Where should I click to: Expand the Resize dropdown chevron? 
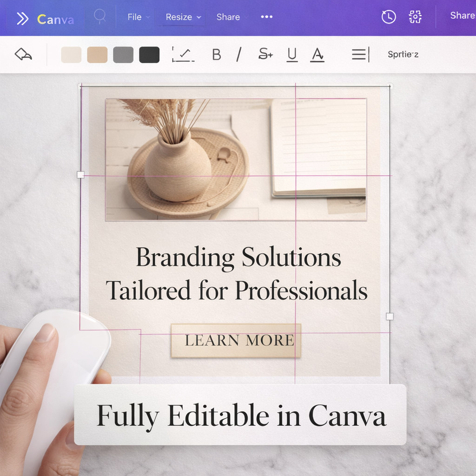point(199,17)
